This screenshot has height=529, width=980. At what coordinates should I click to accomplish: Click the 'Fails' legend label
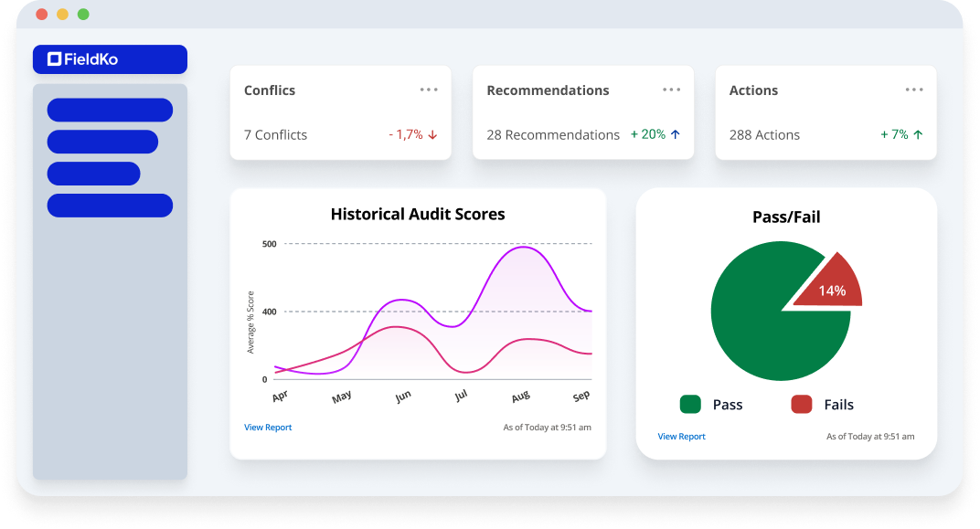838,405
